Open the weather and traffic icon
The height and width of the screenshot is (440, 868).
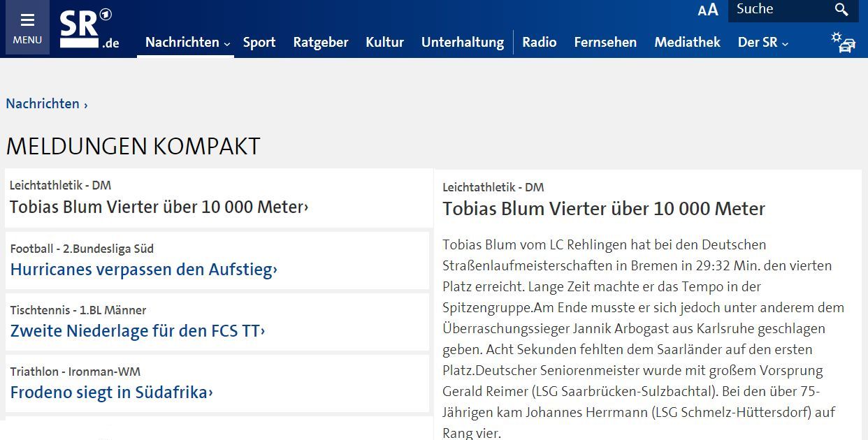(844, 42)
